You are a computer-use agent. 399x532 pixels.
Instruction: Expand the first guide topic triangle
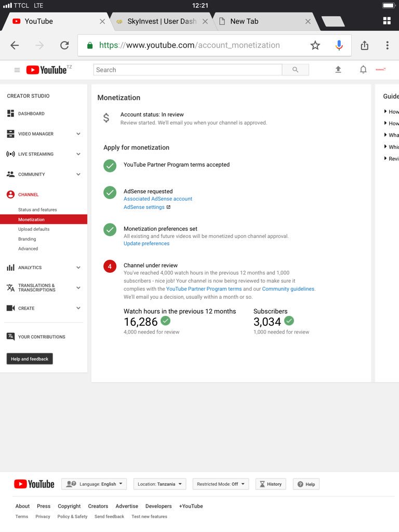[385, 111]
